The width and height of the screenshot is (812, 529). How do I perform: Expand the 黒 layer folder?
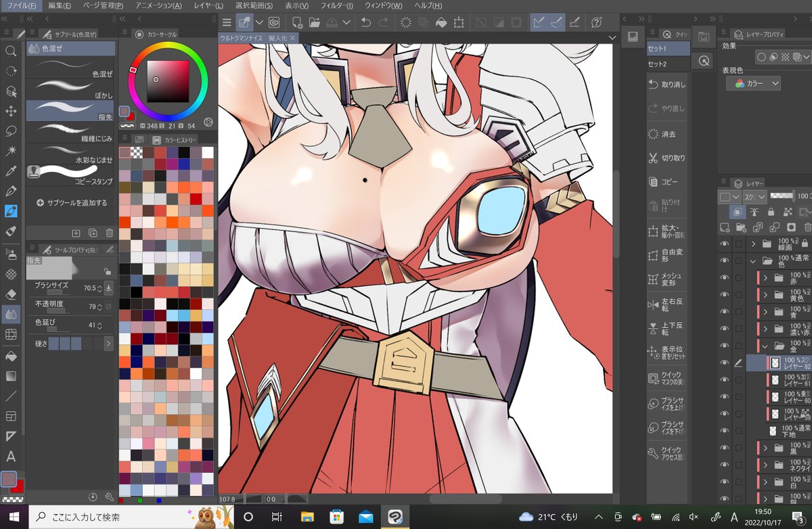pyautogui.click(x=765, y=448)
